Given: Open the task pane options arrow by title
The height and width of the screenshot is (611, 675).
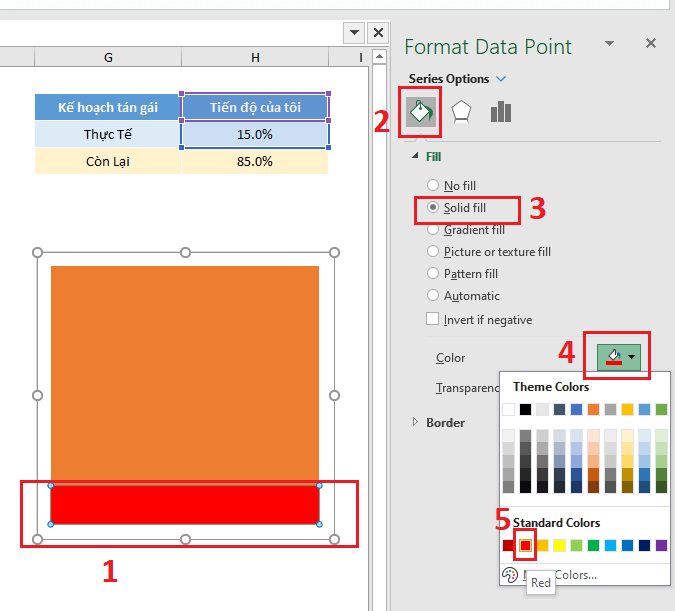Looking at the screenshot, I should click(609, 43).
